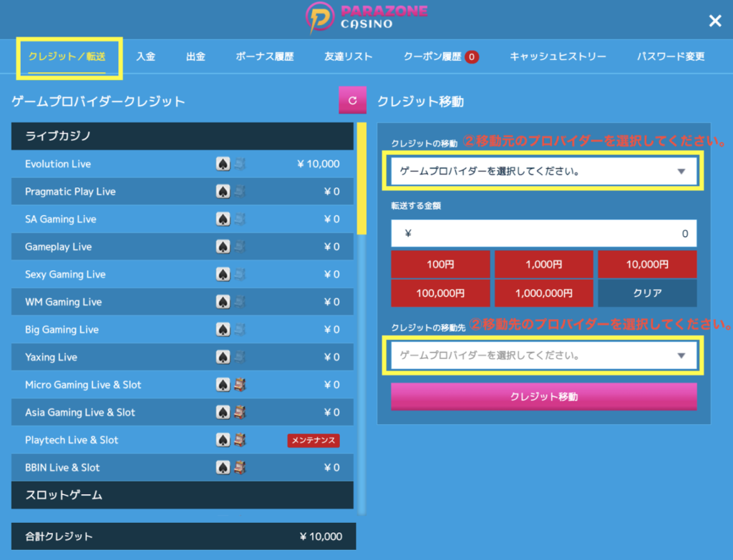Select the Asia Gaming Live & Slot name
The height and width of the screenshot is (560, 733).
coord(80,412)
